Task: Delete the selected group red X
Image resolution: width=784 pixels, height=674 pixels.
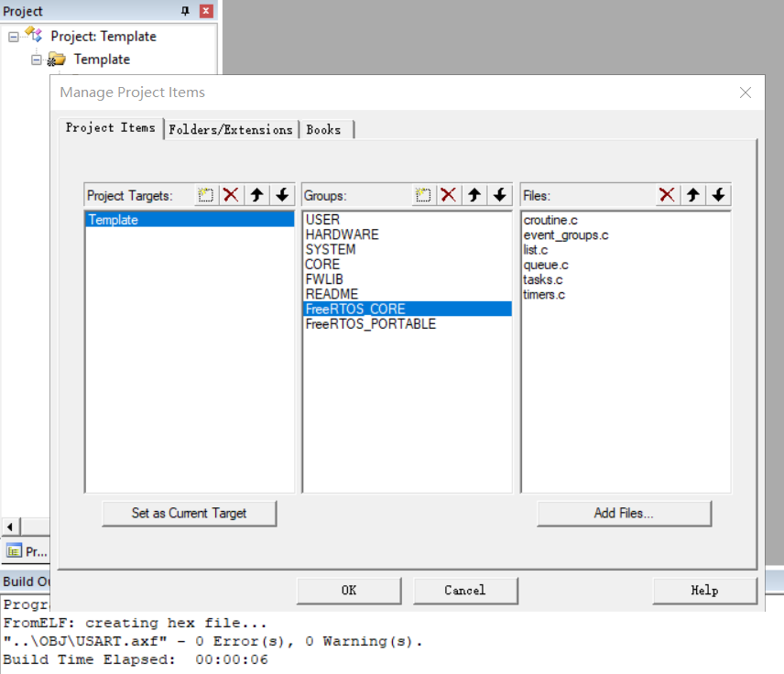Action: click(x=449, y=195)
